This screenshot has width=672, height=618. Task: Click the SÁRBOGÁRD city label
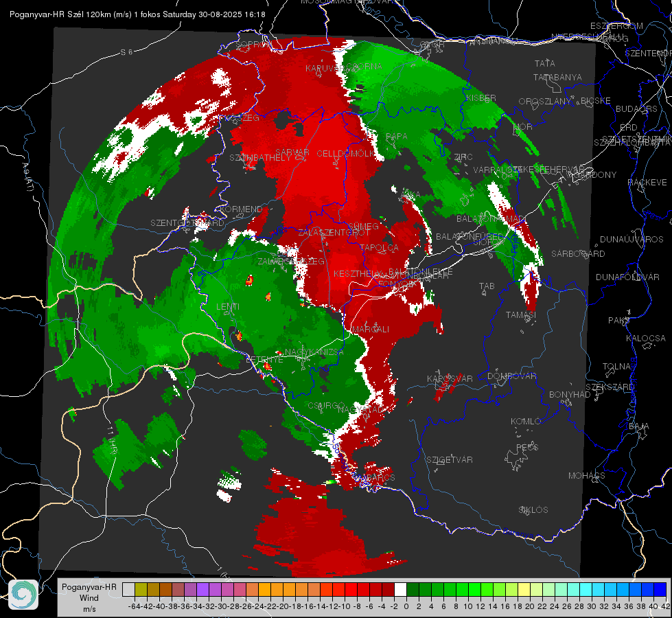(578, 254)
